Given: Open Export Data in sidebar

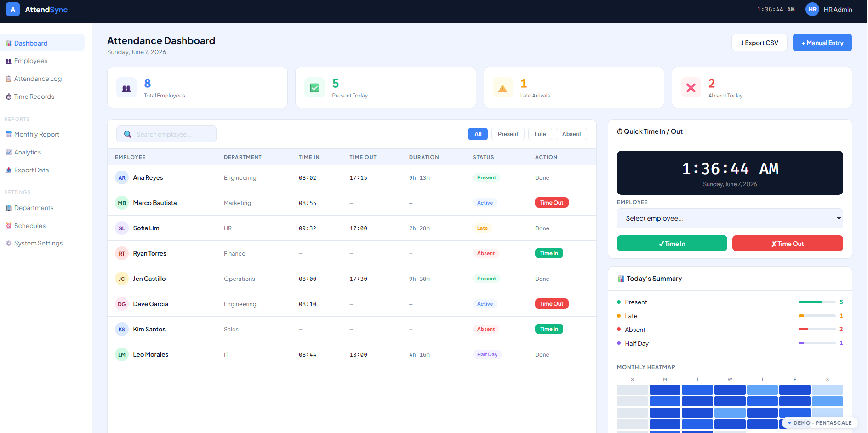Looking at the screenshot, I should (x=42, y=170).
